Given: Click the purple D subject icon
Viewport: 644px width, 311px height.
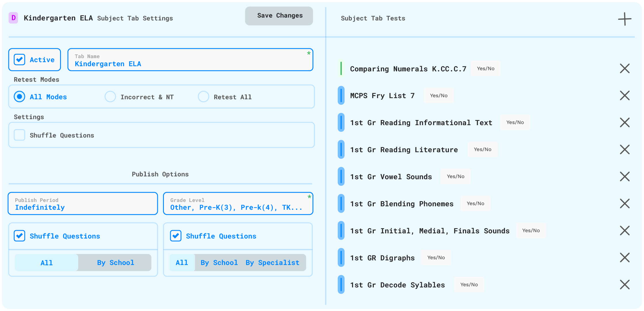Looking at the screenshot, I should coord(13,18).
